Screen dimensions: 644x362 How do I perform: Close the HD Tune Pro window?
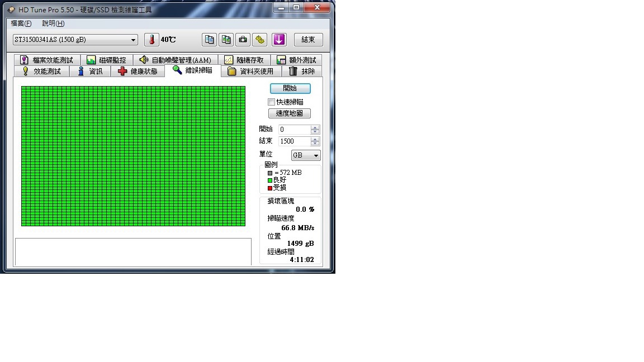[317, 7]
